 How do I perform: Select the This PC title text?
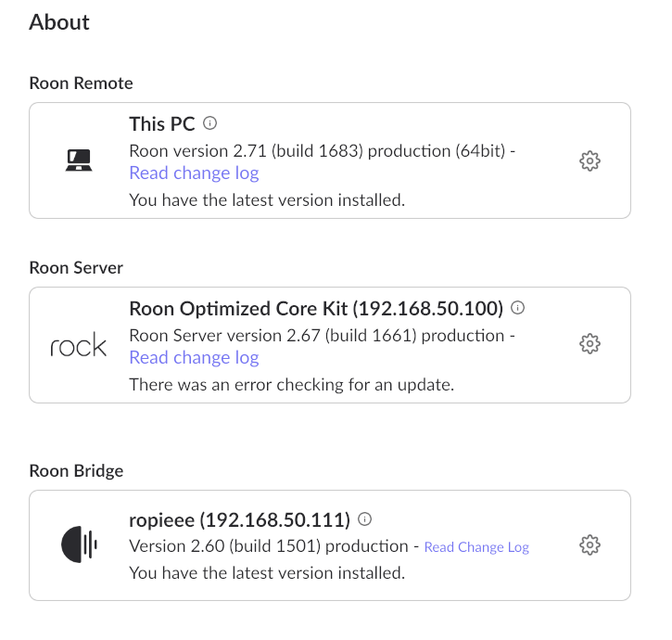[162, 124]
